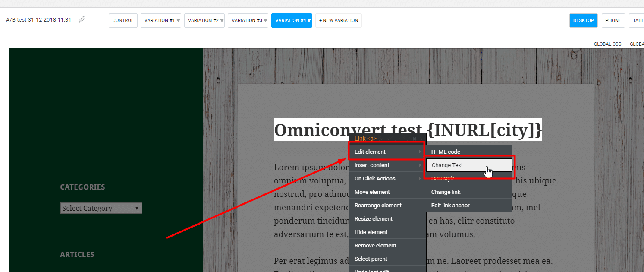This screenshot has height=272, width=644.
Task: Choose Rearrange element in the menu
Action: click(387, 206)
